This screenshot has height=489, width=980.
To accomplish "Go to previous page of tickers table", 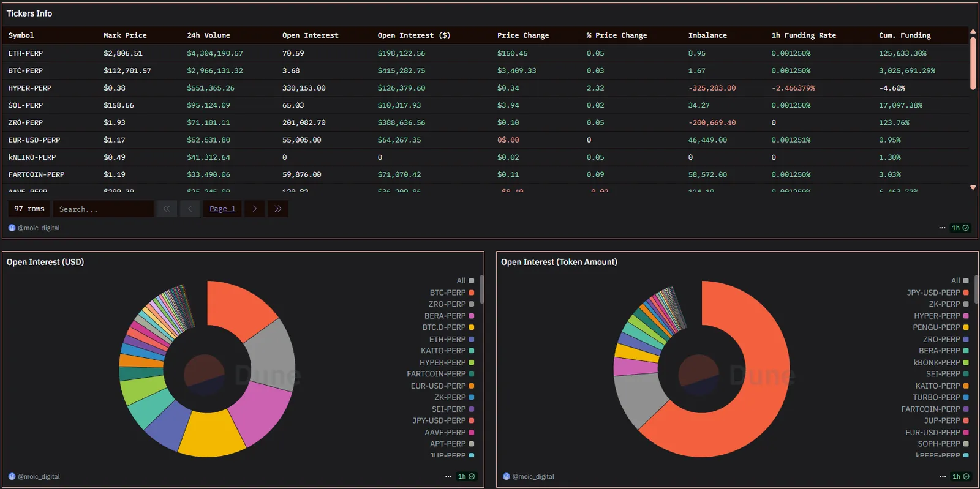I will pos(190,209).
